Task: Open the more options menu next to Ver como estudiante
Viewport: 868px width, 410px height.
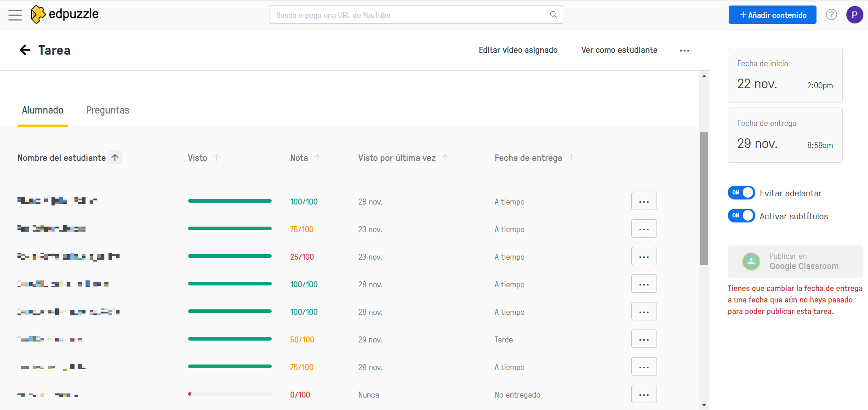Action: coord(685,51)
